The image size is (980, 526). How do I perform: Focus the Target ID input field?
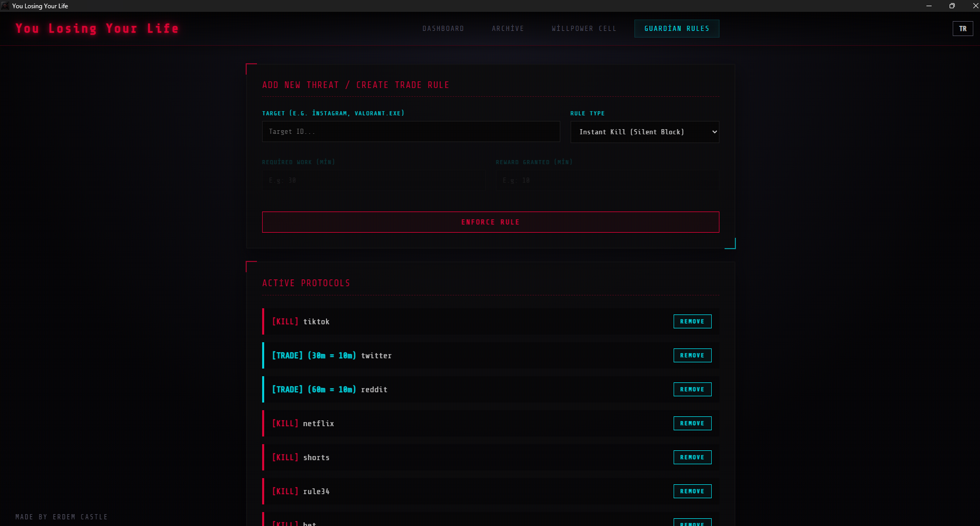(411, 132)
